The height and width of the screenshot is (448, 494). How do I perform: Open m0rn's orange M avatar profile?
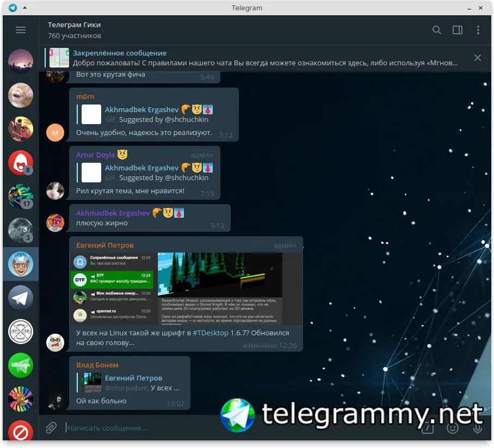coord(55,133)
